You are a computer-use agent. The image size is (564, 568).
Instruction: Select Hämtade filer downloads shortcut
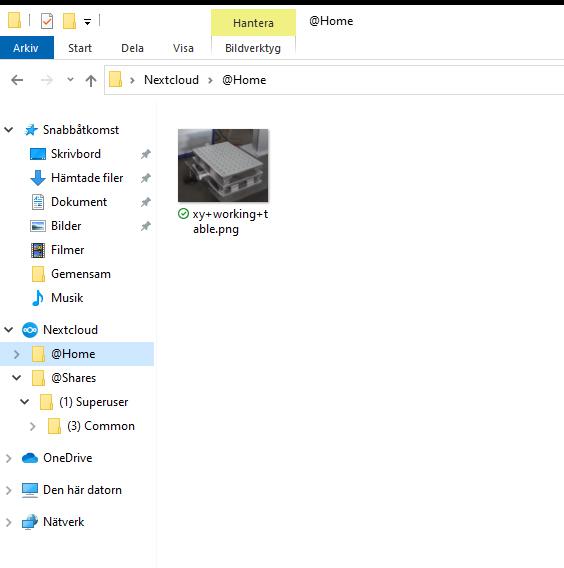click(x=87, y=178)
